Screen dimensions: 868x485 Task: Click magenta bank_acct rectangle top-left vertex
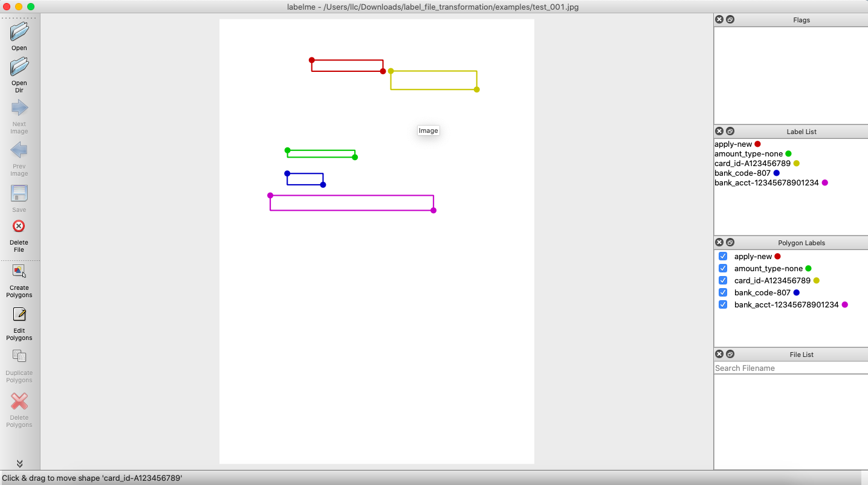point(270,195)
